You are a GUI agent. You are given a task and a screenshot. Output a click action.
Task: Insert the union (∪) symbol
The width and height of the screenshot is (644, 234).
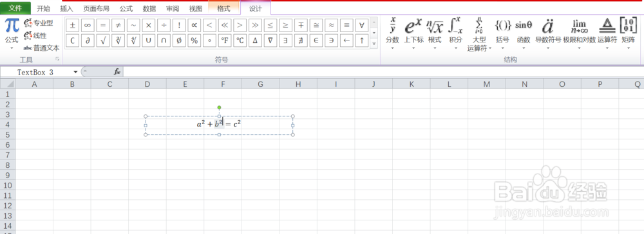pyautogui.click(x=149, y=40)
